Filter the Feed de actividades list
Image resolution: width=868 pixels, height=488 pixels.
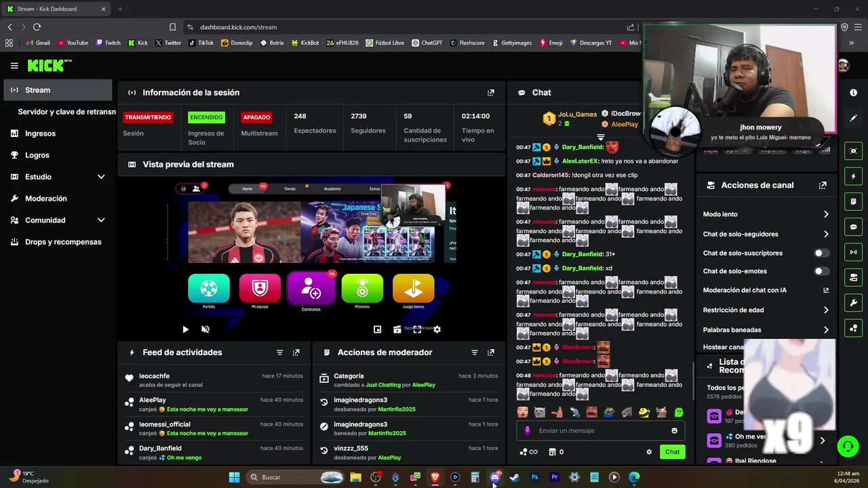(279, 352)
